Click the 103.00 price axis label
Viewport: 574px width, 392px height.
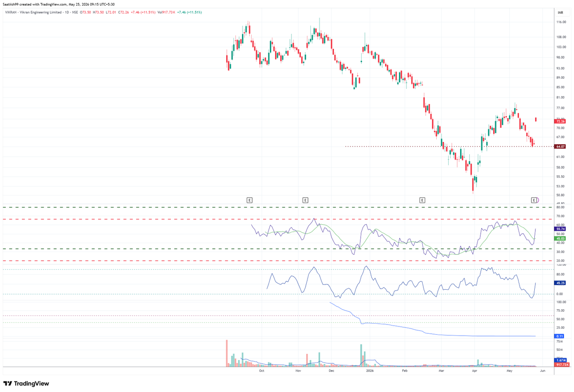(561, 47)
